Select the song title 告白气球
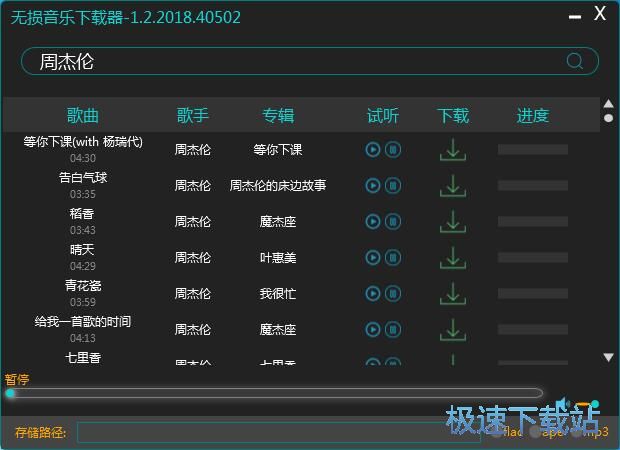The width and height of the screenshot is (620, 450). tap(83, 178)
